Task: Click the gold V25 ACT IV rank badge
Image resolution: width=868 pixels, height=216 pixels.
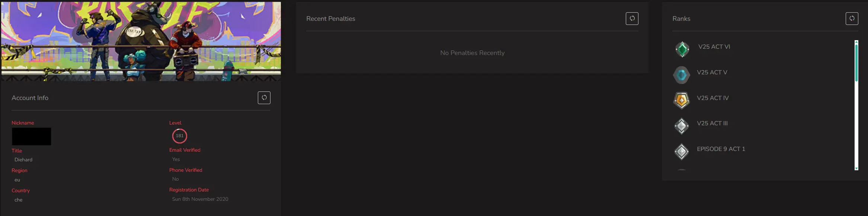Action: click(x=682, y=100)
